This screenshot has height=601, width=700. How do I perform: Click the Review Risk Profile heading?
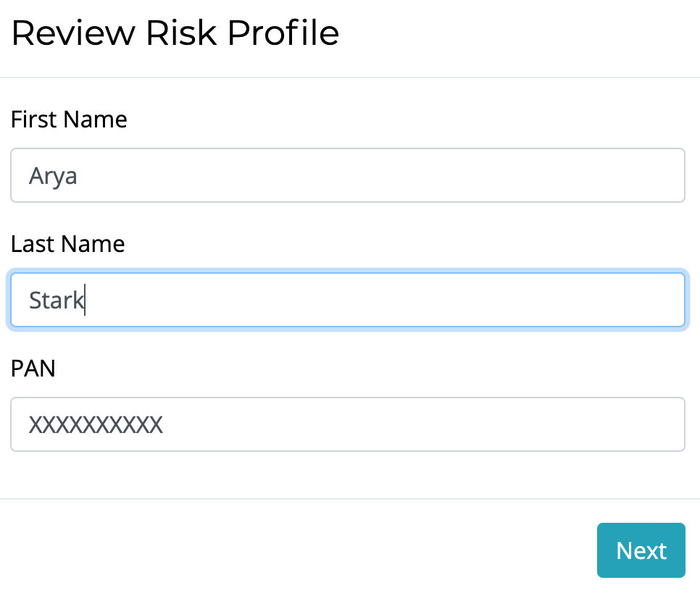point(175,33)
